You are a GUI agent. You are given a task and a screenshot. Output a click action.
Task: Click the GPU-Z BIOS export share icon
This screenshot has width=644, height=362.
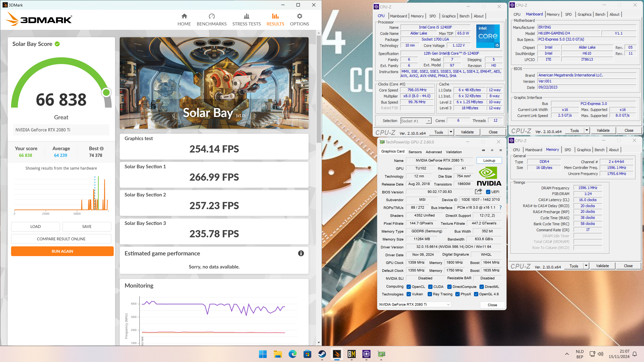tap(478, 191)
